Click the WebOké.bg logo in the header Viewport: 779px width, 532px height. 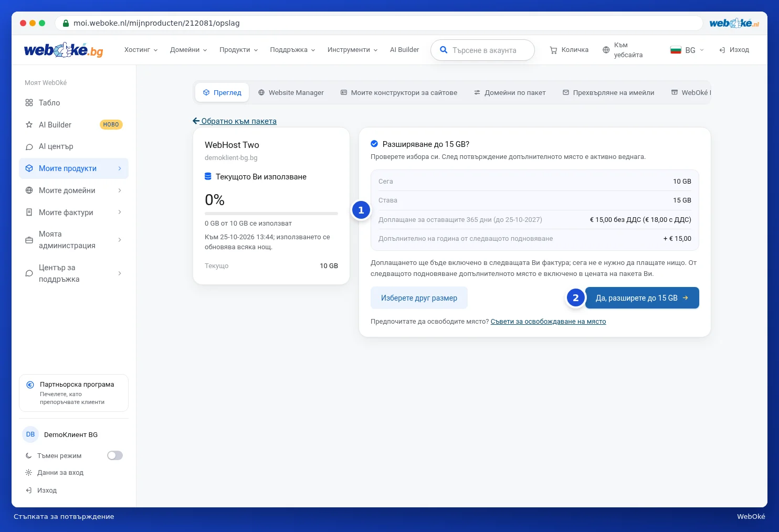pyautogui.click(x=64, y=50)
